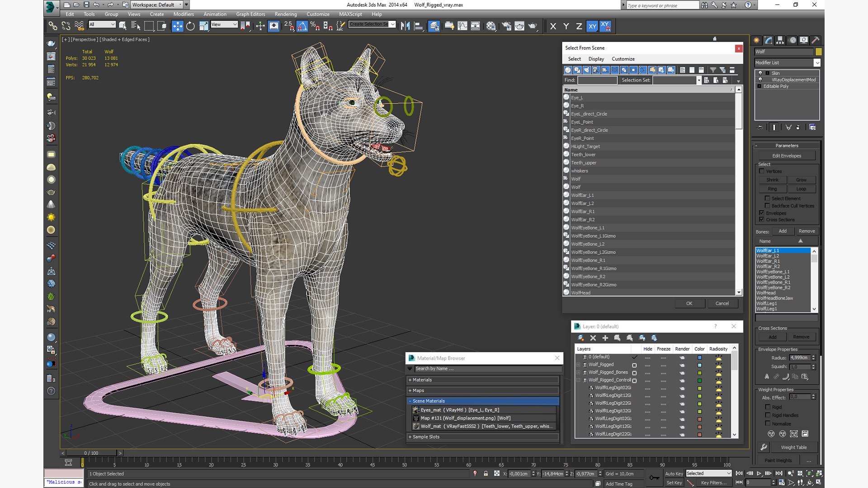Enable the Normalize checkbox
The width and height of the screenshot is (868, 488).
[x=768, y=423]
